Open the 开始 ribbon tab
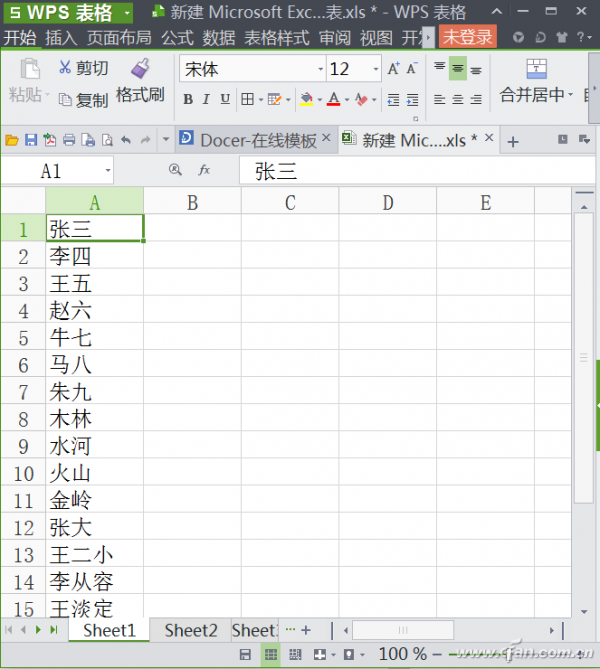Image resolution: width=600 pixels, height=669 pixels. point(20,38)
